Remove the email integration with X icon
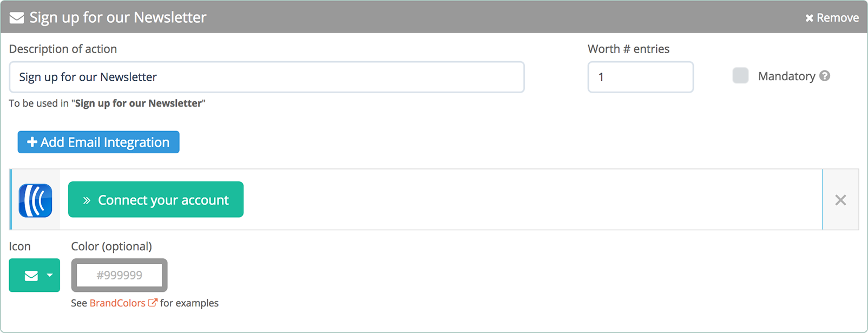The width and height of the screenshot is (868, 333). [x=840, y=200]
